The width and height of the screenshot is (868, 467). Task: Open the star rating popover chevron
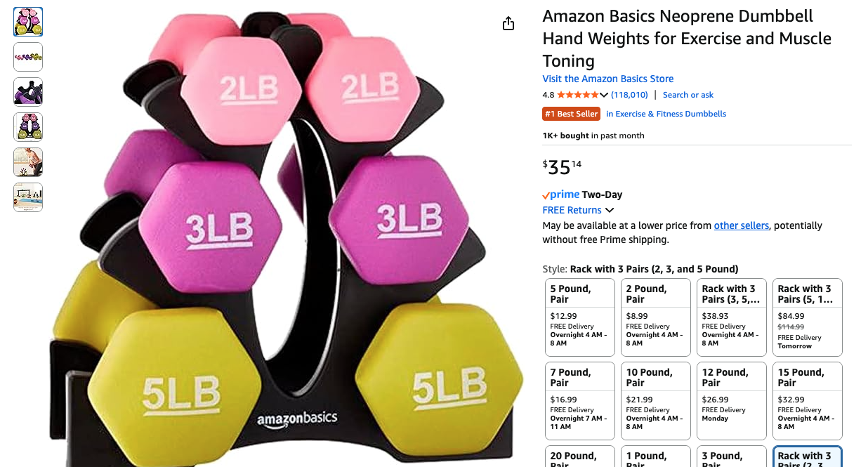pyautogui.click(x=604, y=95)
